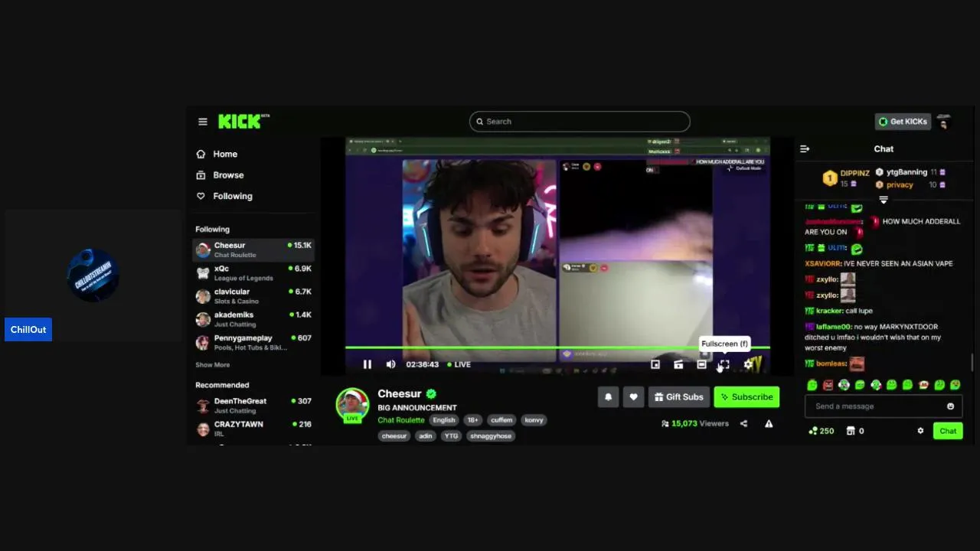This screenshot has width=980, height=551.
Task: Click the first green quick emote
Action: (812, 385)
